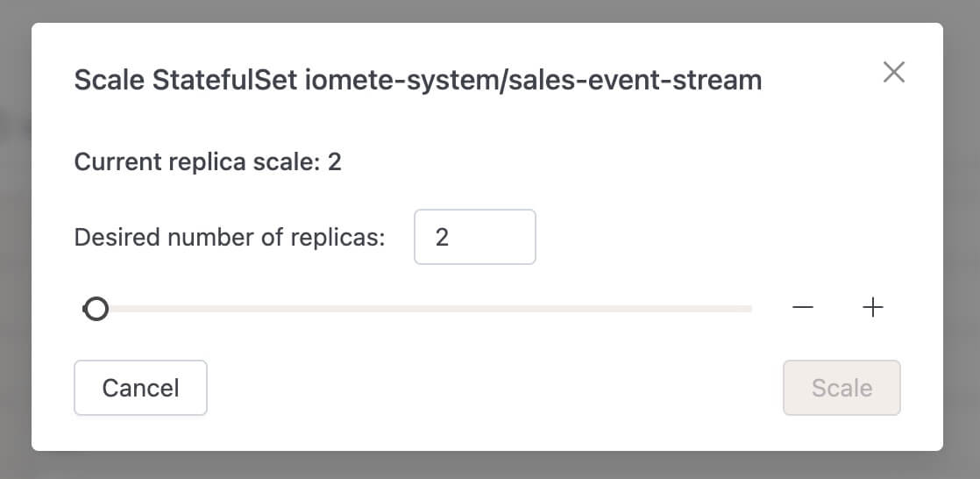980x479 pixels.
Task: Click 'sales-event-stream' in the dialog heading
Action: (x=636, y=81)
